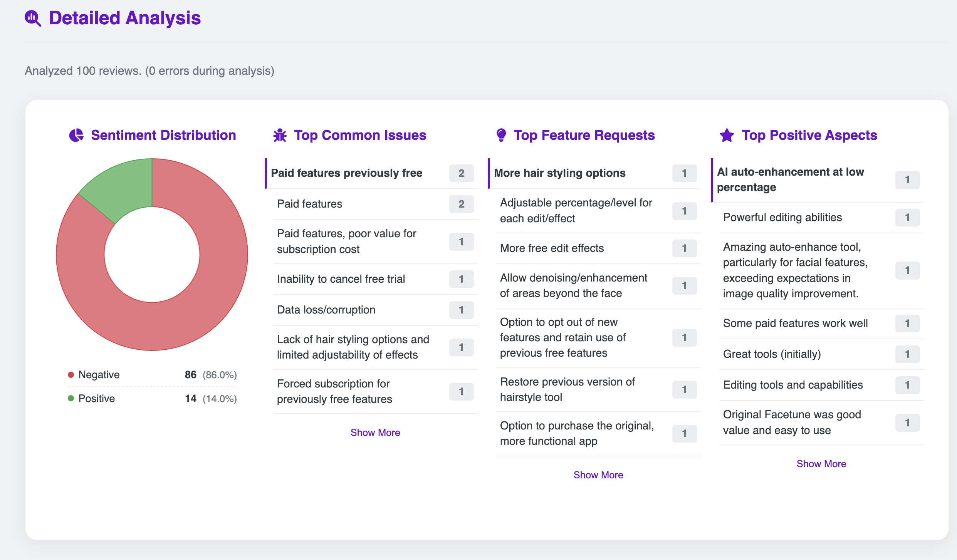Click the lightbulb icon beside Top Feature Requests
This screenshot has height=560, width=957.
[501, 135]
